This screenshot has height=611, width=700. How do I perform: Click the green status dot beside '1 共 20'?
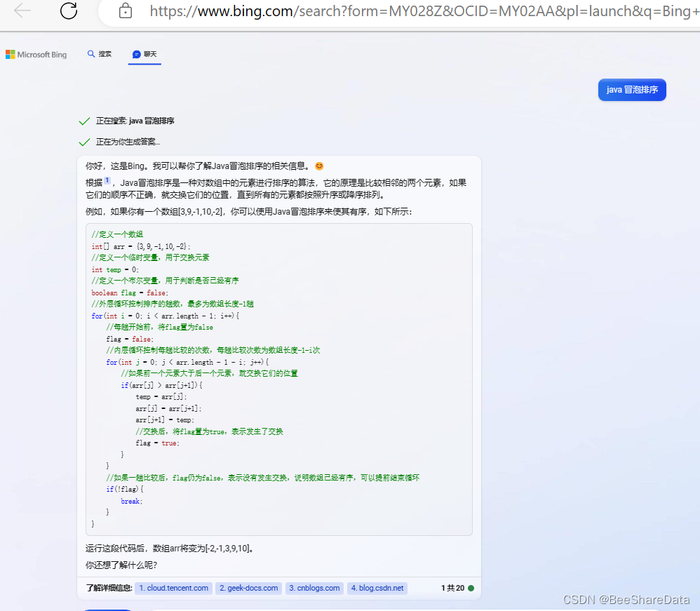pos(471,589)
